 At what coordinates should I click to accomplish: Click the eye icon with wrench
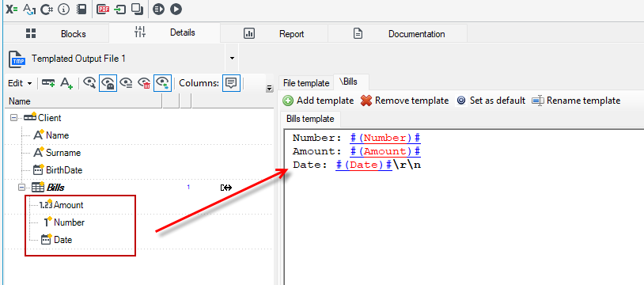click(89, 83)
